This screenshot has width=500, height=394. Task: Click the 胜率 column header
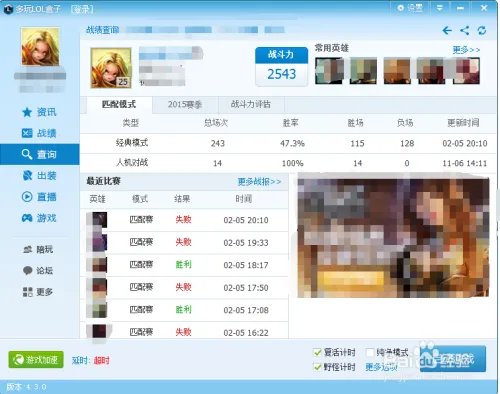[291, 123]
